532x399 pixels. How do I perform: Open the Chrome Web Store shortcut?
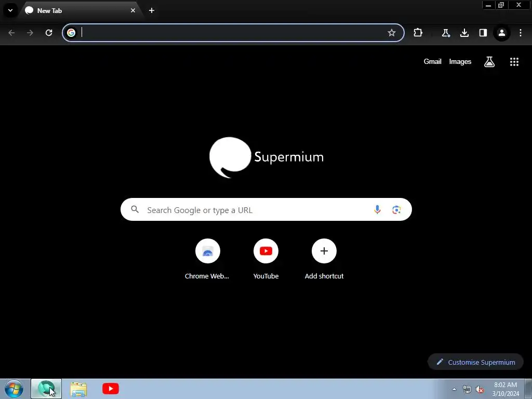(207, 259)
